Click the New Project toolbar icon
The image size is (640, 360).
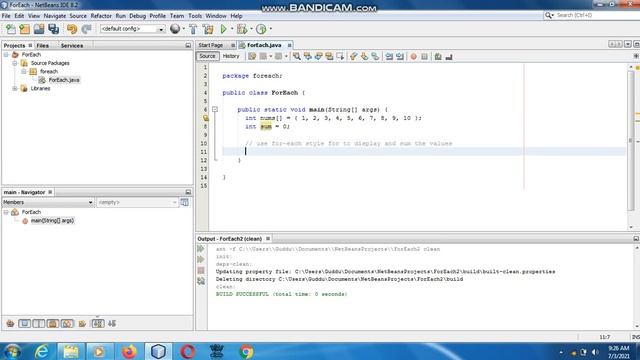(x=24, y=29)
